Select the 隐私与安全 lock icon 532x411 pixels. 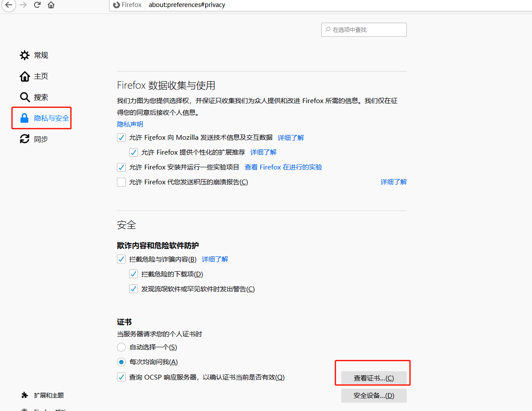pyautogui.click(x=25, y=118)
